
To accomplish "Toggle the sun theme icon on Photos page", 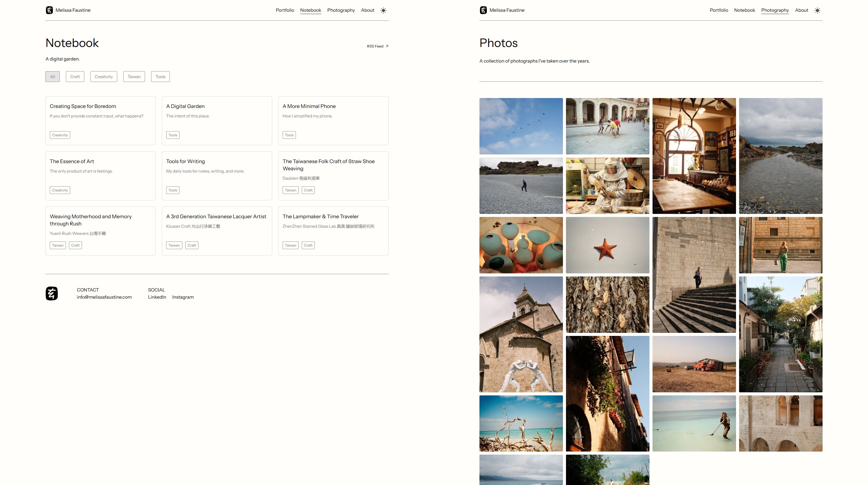I will 817,10.
